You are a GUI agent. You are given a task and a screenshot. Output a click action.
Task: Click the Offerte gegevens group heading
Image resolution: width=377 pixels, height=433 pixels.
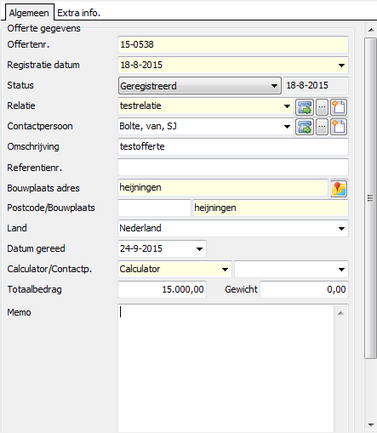44,29
